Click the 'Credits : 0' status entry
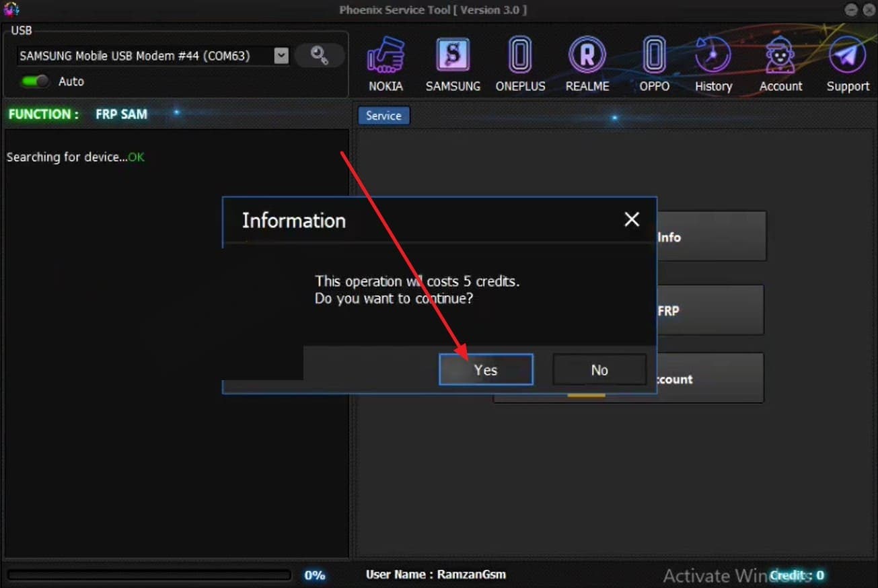Image resolution: width=878 pixels, height=588 pixels. point(797,575)
